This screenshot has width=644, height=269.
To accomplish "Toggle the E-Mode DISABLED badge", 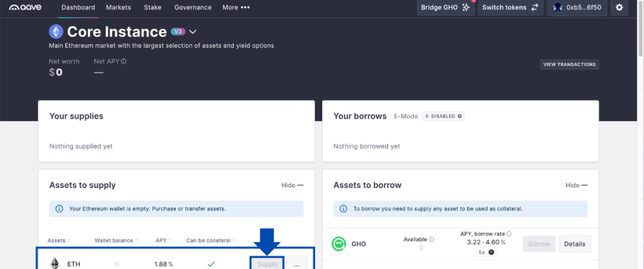I will click(443, 117).
